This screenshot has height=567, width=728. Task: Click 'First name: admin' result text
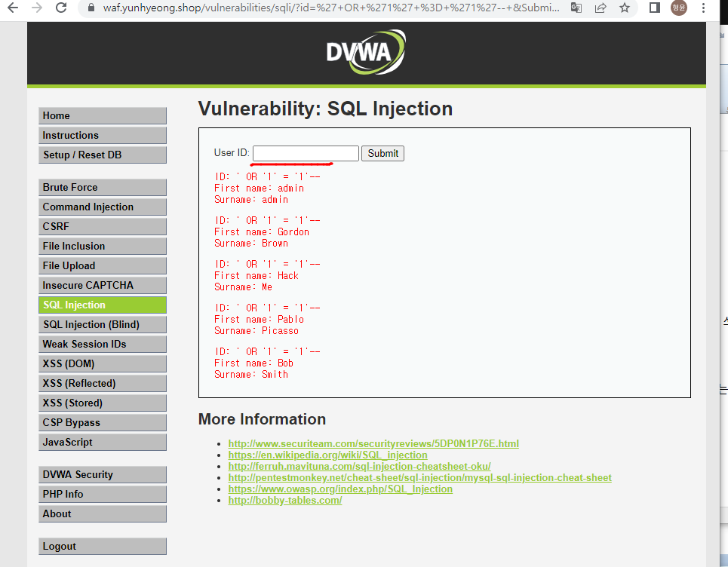[x=259, y=188]
